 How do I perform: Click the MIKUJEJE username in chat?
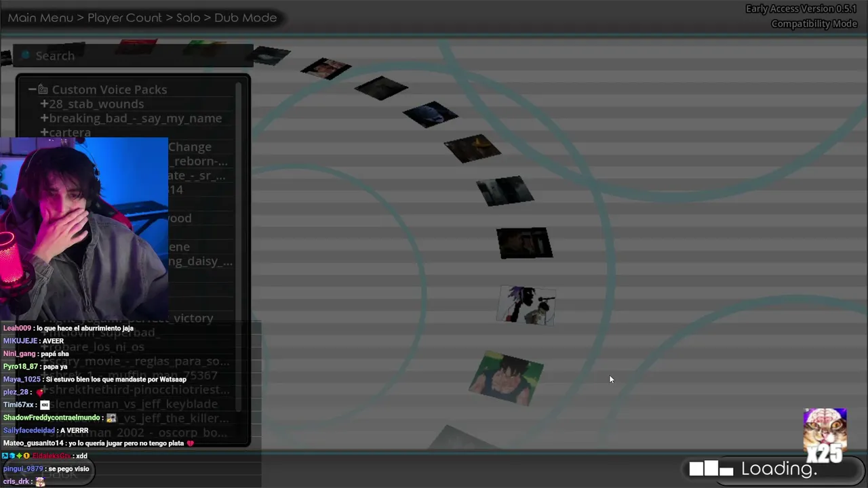click(20, 341)
